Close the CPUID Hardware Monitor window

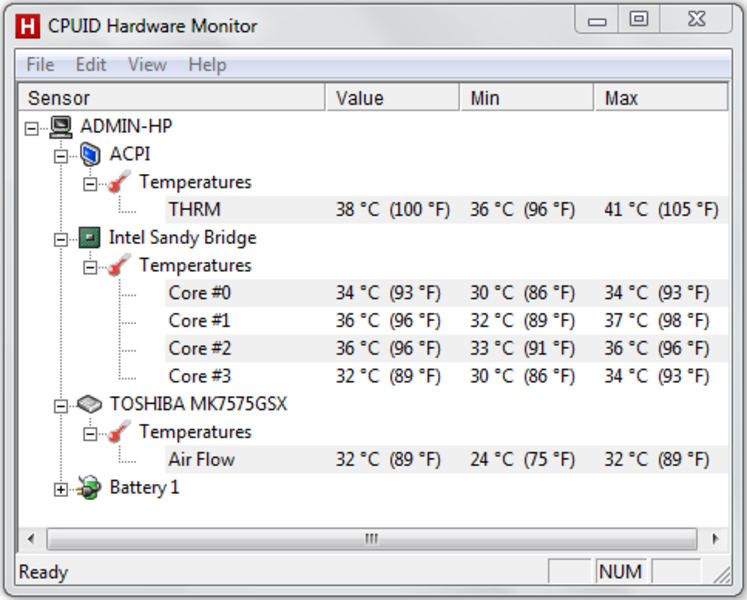(696, 20)
